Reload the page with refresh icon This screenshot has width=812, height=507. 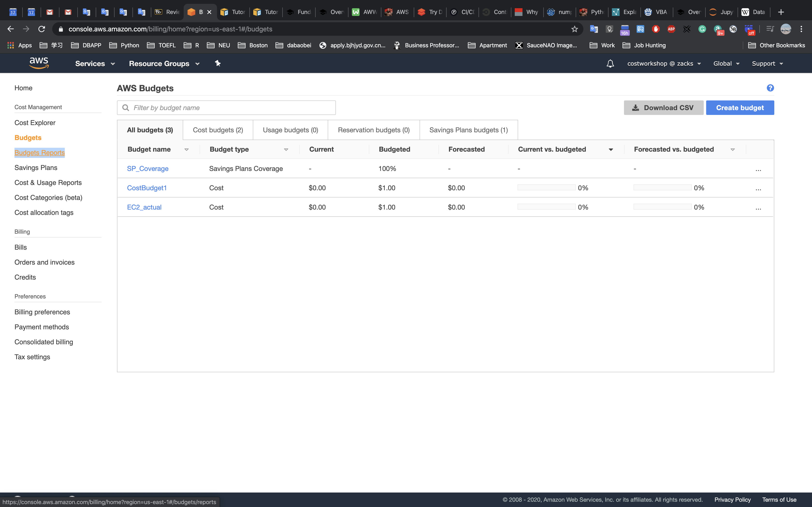point(42,29)
